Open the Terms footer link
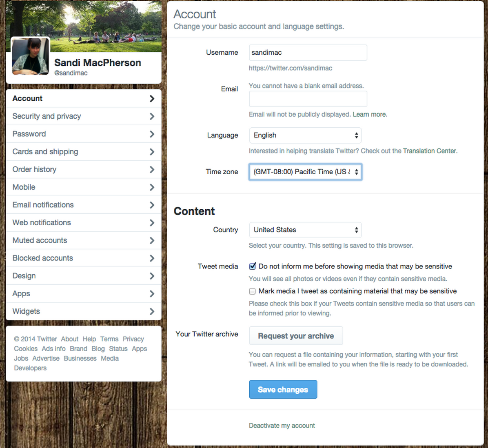Viewport: 488px width, 448px height. point(109,339)
